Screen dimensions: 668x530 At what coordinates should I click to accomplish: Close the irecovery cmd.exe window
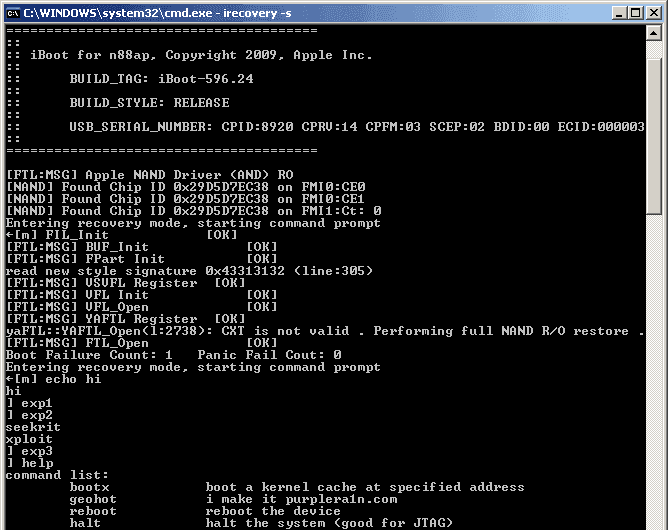(654, 13)
